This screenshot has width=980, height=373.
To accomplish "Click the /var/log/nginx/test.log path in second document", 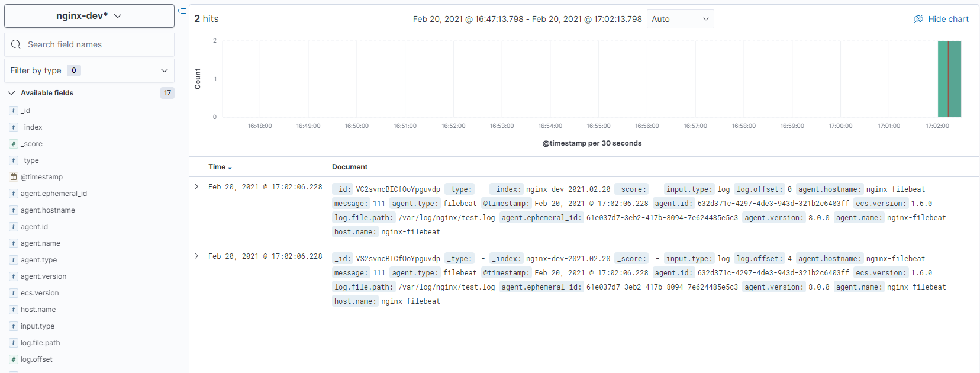I will click(x=447, y=287).
